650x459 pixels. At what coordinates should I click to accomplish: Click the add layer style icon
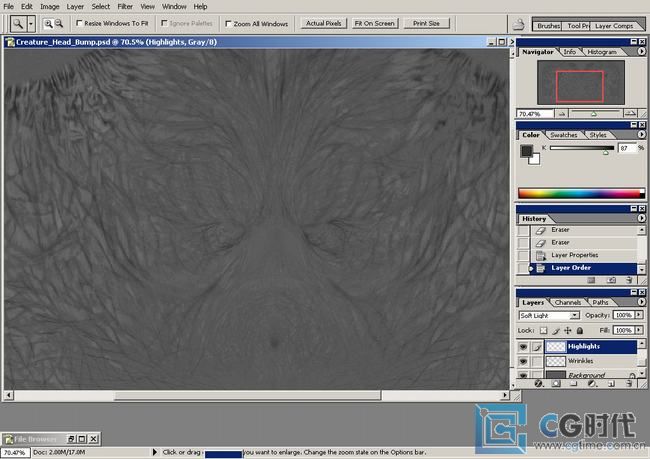point(538,384)
